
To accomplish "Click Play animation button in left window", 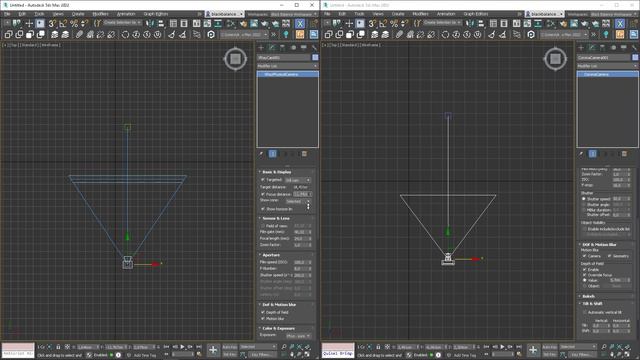I will click(x=182, y=347).
